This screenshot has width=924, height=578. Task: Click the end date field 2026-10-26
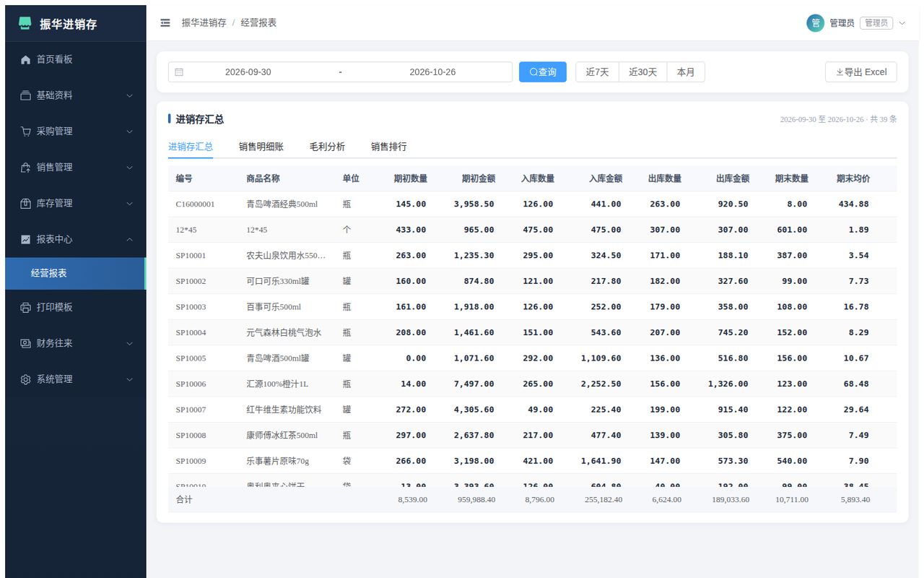tap(432, 72)
